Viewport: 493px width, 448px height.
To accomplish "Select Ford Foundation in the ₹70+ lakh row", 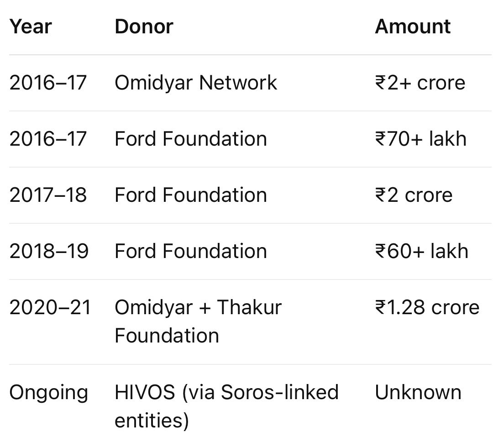I will [191, 139].
